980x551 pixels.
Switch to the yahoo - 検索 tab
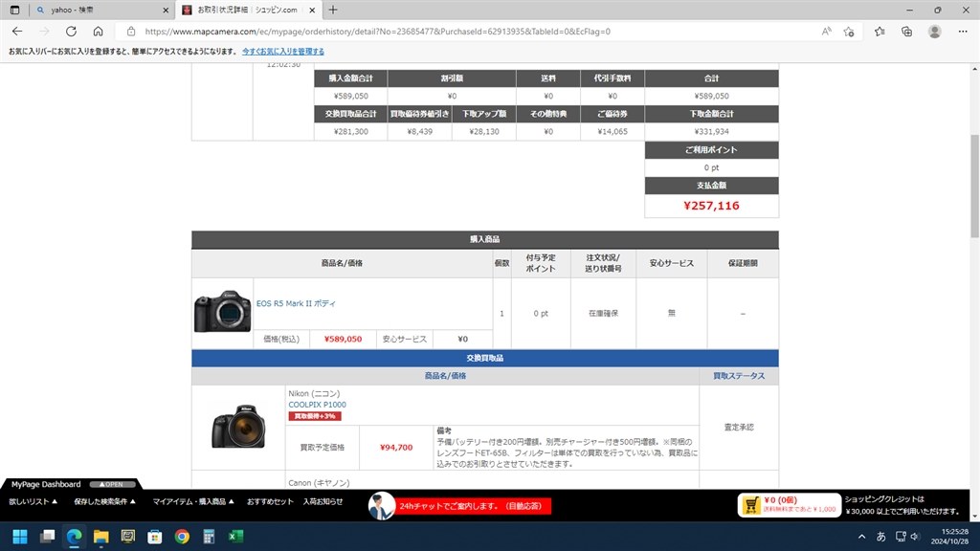(101, 10)
